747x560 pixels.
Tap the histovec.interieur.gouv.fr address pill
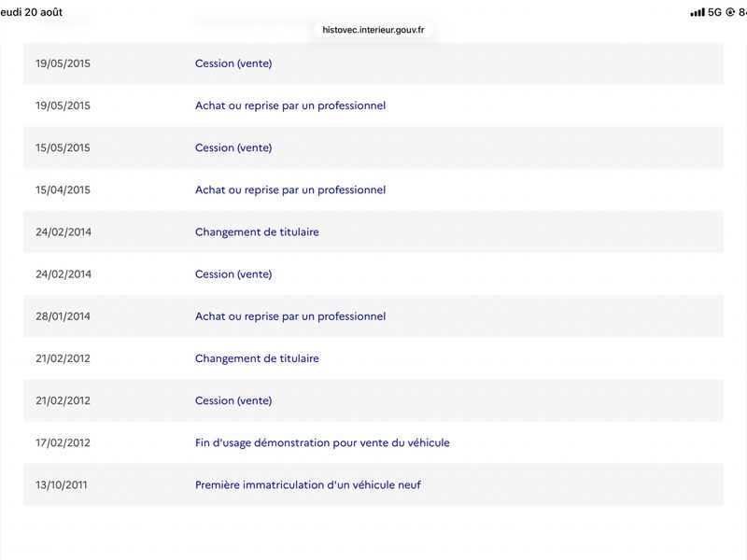(373, 30)
